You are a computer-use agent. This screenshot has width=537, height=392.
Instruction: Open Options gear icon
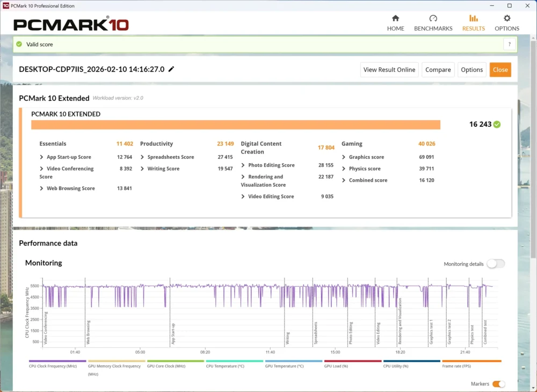click(507, 18)
